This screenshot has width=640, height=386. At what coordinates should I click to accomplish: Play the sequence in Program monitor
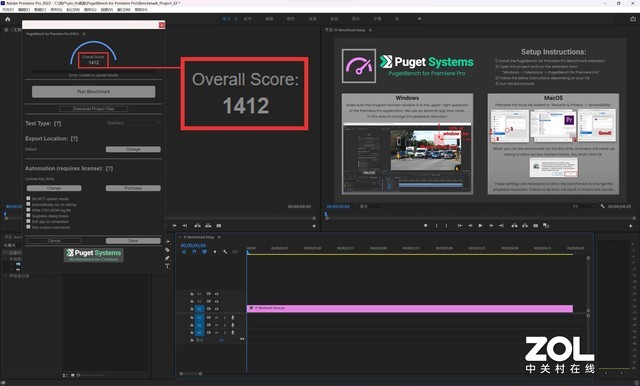[480, 225]
